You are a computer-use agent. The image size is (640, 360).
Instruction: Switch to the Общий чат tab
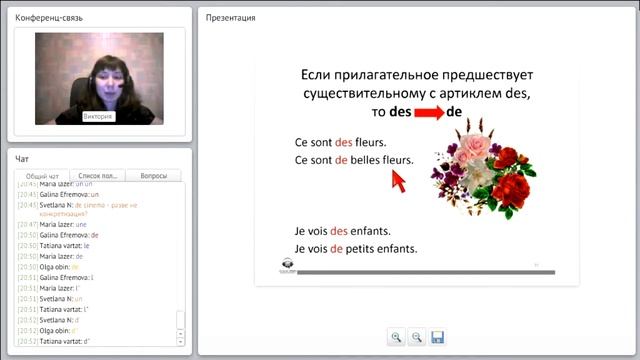(x=42, y=176)
